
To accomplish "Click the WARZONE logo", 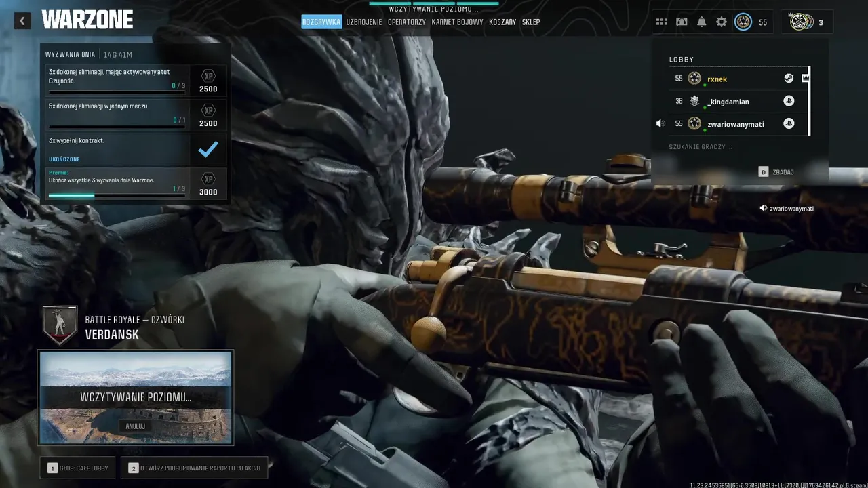I will pyautogui.click(x=87, y=20).
